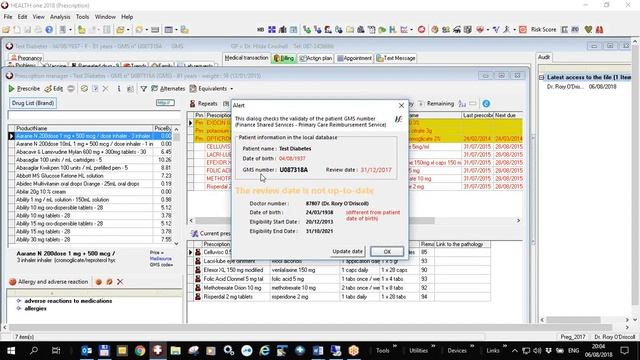The width and height of the screenshot is (640, 360).
Task: Click right arrow of prescription grid scrollbar
Action: tap(518, 220)
